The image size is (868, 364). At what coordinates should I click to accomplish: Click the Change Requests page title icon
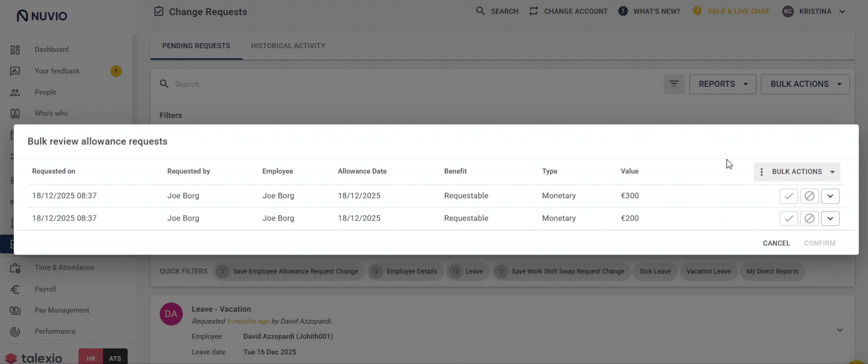coord(159,11)
